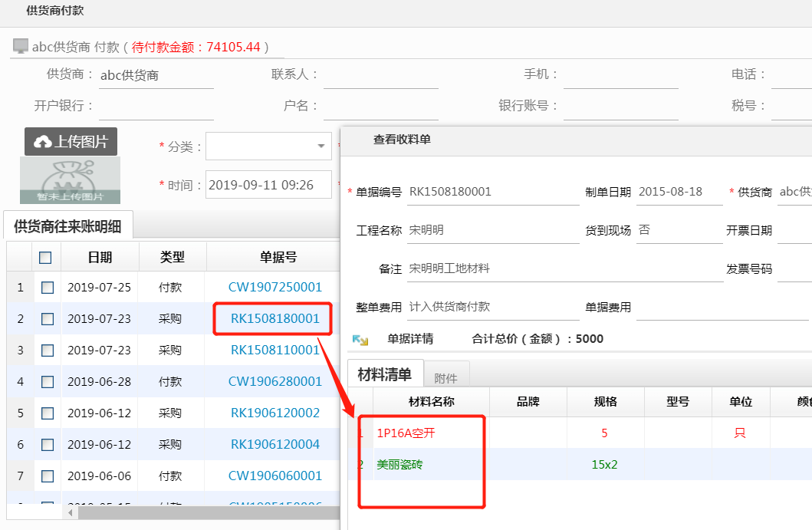812x530 pixels.
Task: Toggle the select-all checkbox in table header
Action: (46, 258)
